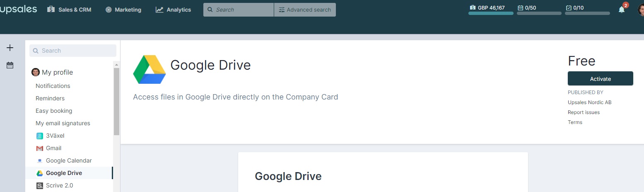644x192 pixels.
Task: Open the Marketing menu
Action: coord(123,10)
